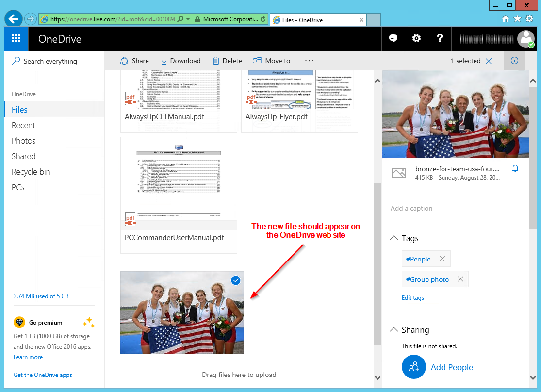Click the Search everything box
Screen dimensions: 541x392
click(54, 61)
